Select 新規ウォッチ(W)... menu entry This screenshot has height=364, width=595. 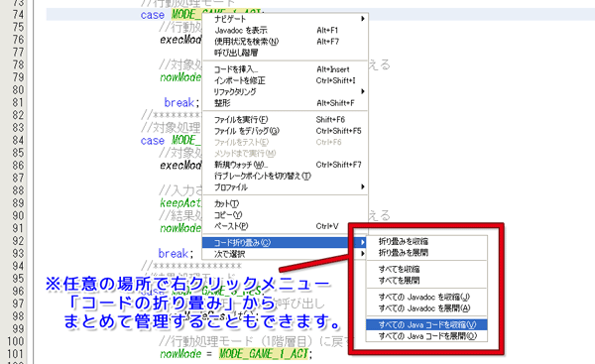285,165
